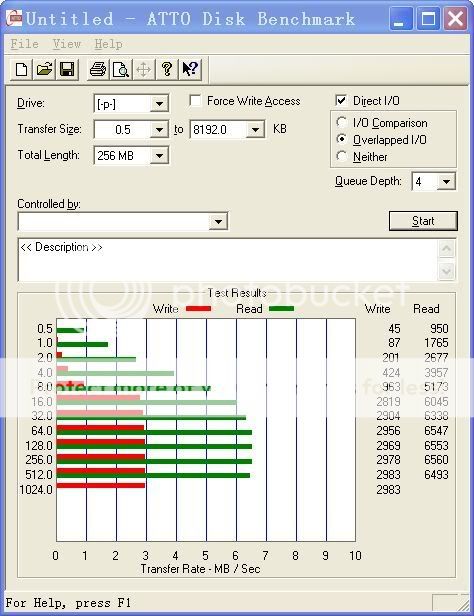Open a saved benchmark file icon
The image size is (474, 616).
(x=44, y=70)
